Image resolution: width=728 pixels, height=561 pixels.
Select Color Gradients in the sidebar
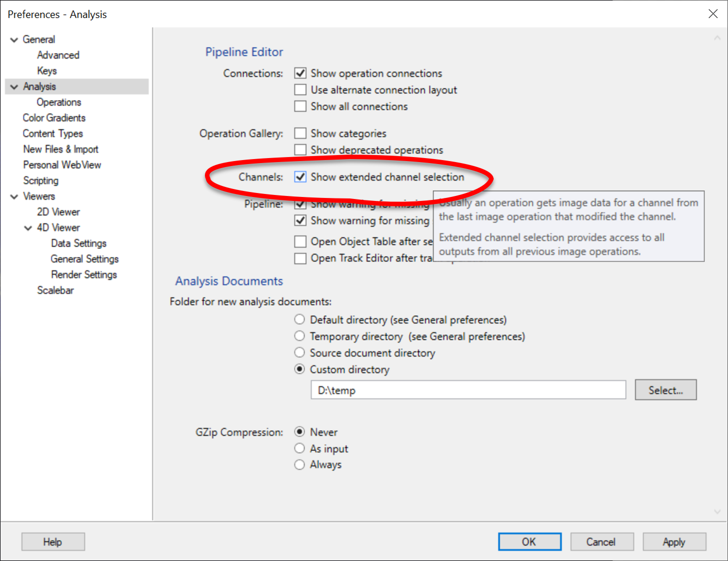tap(54, 118)
